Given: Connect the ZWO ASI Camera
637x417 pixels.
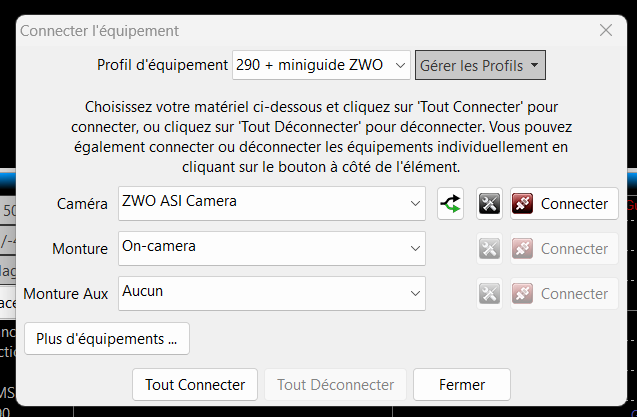Looking at the screenshot, I should pos(564,203).
